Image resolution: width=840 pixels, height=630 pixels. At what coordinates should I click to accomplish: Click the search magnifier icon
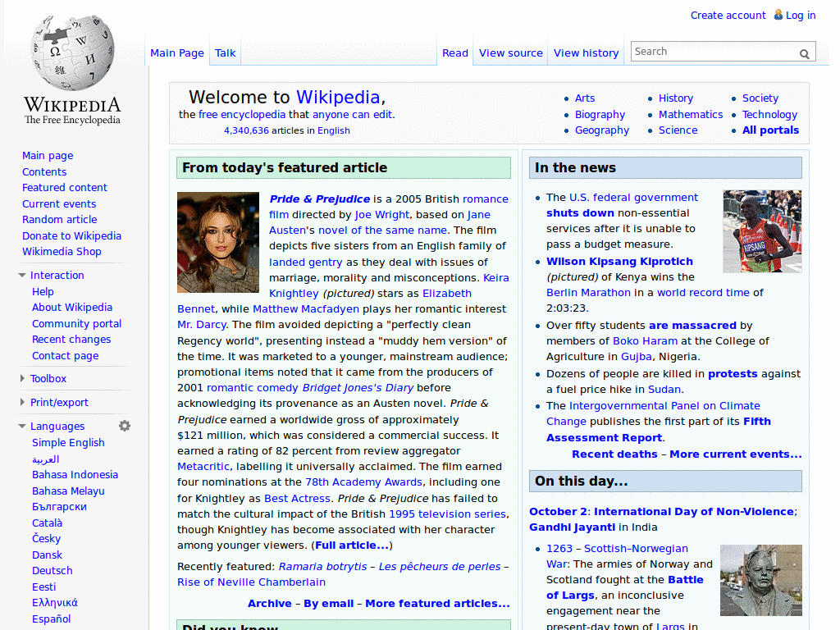coord(805,53)
